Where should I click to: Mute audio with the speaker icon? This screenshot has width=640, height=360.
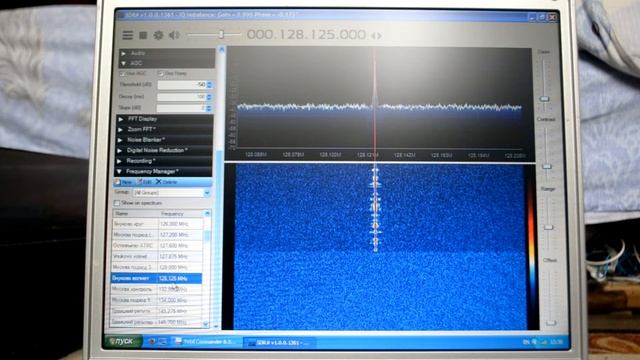(174, 35)
